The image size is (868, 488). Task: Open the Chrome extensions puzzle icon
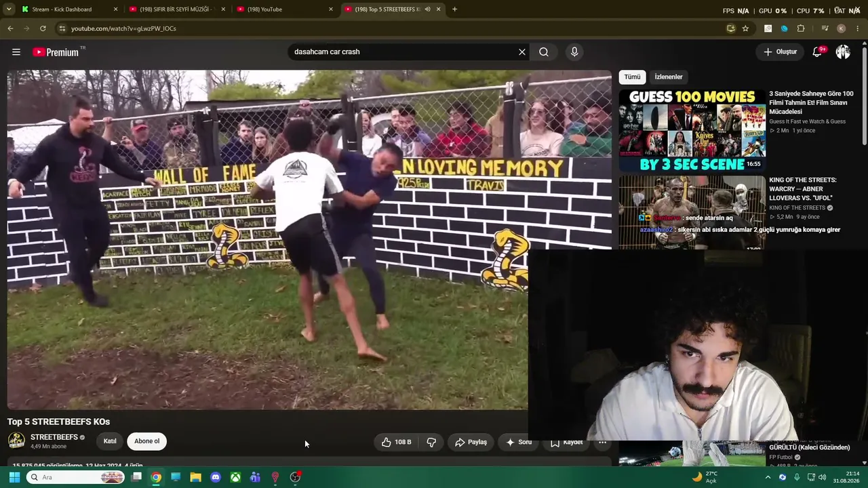click(801, 28)
